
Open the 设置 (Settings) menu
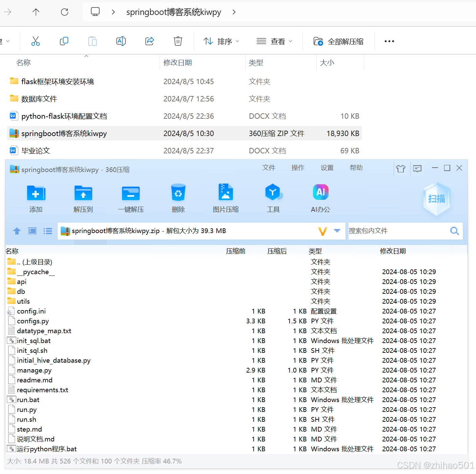pyautogui.click(x=327, y=168)
